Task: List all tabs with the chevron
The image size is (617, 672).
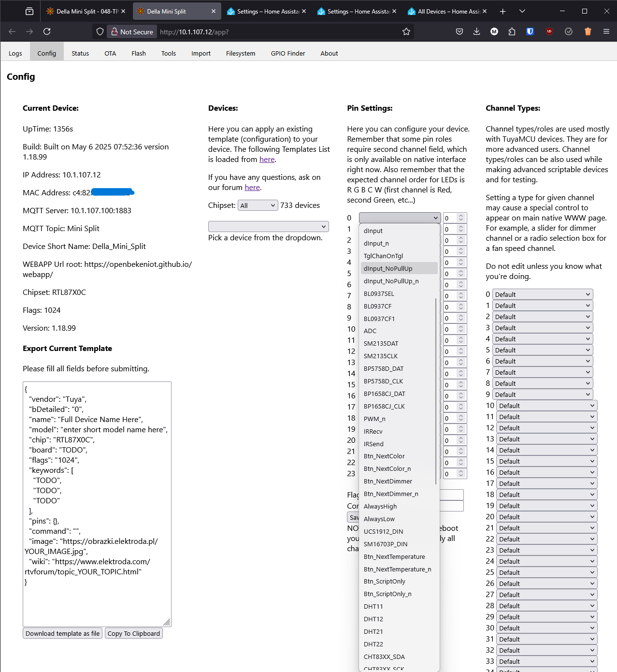Action: pyautogui.click(x=522, y=11)
